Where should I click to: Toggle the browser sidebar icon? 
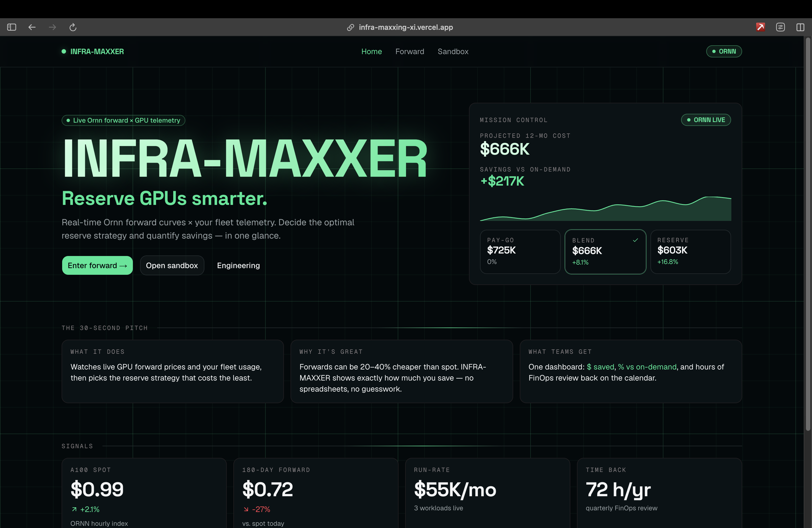pos(12,27)
